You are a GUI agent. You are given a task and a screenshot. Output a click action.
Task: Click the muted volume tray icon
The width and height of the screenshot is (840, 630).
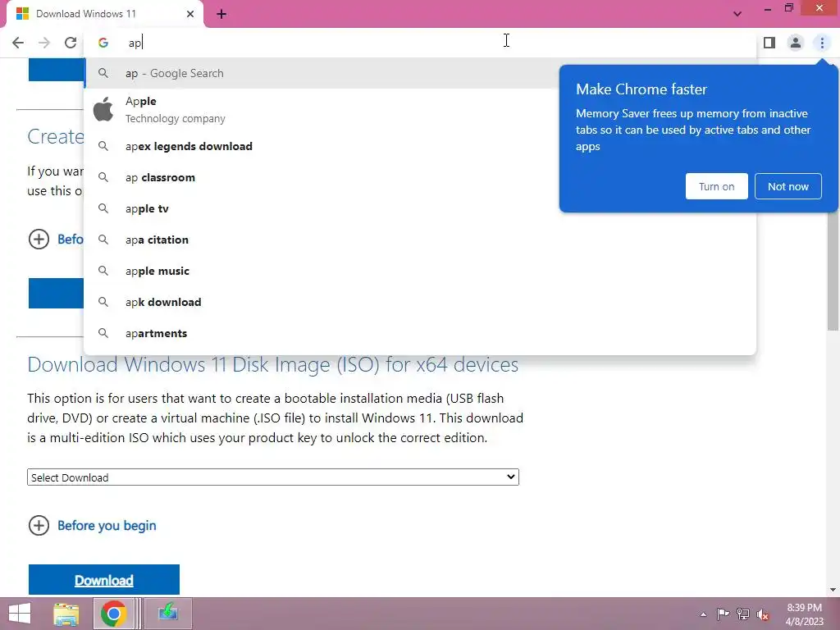click(763, 614)
